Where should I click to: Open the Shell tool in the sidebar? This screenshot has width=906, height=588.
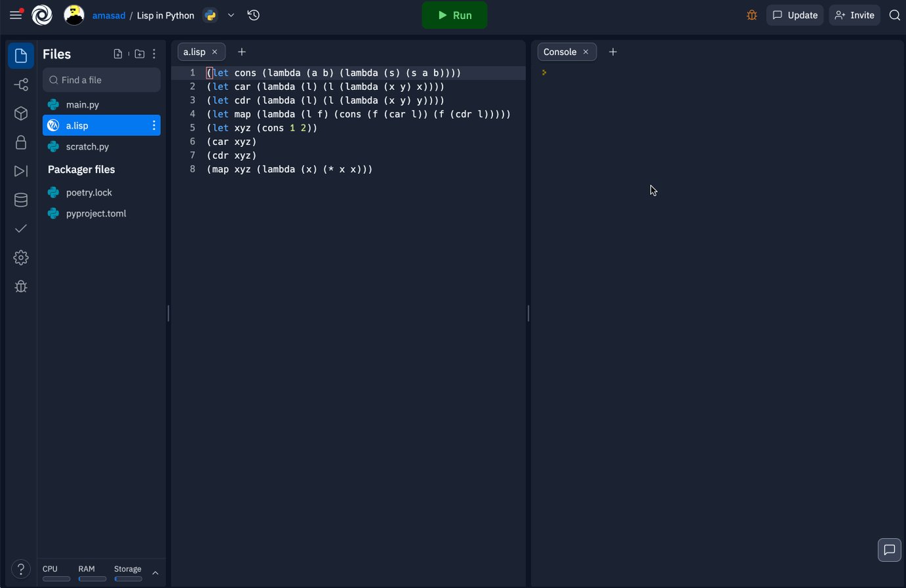[x=20, y=171]
